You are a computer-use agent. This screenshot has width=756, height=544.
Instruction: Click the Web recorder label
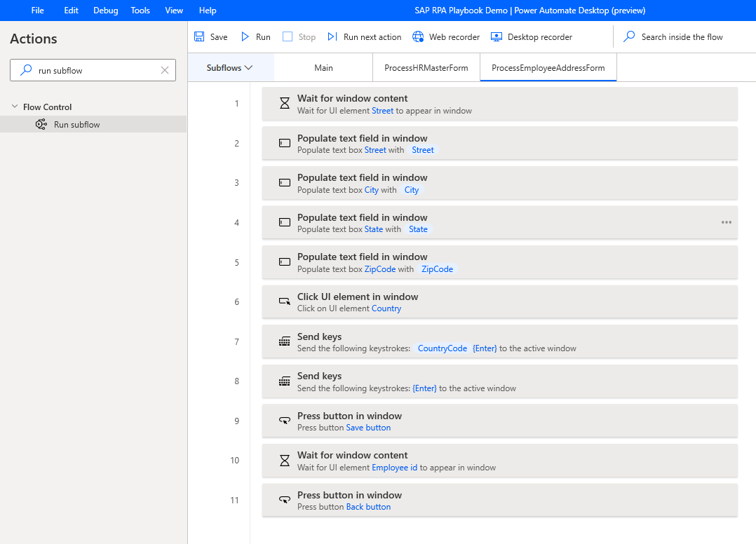(x=454, y=37)
